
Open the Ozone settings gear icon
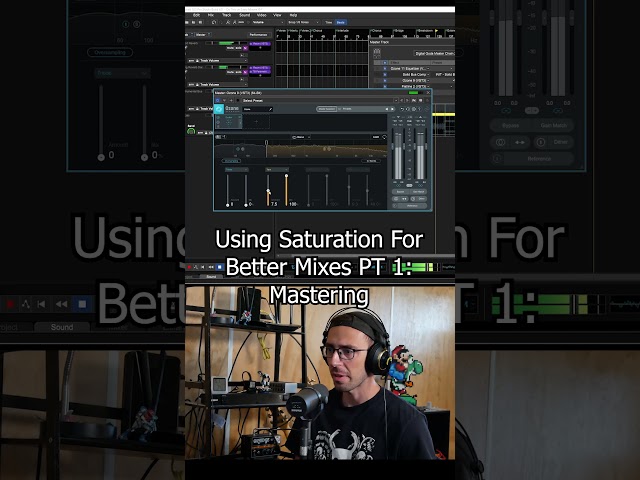coord(413,109)
